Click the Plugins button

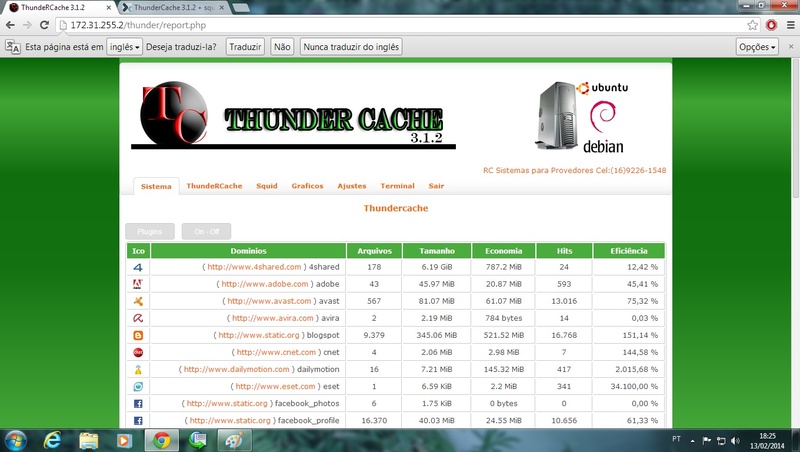[x=150, y=232]
